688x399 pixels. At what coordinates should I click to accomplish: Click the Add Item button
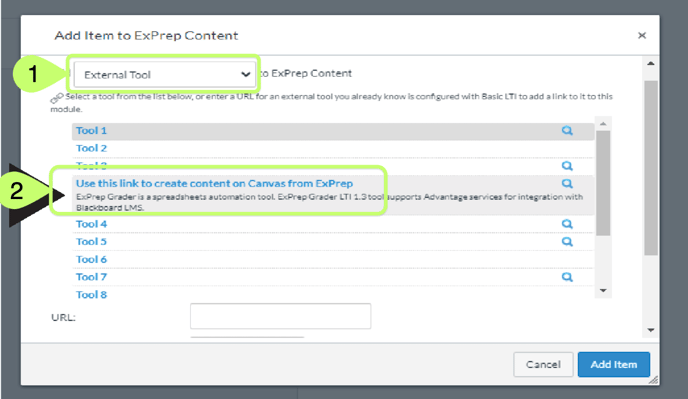click(613, 364)
